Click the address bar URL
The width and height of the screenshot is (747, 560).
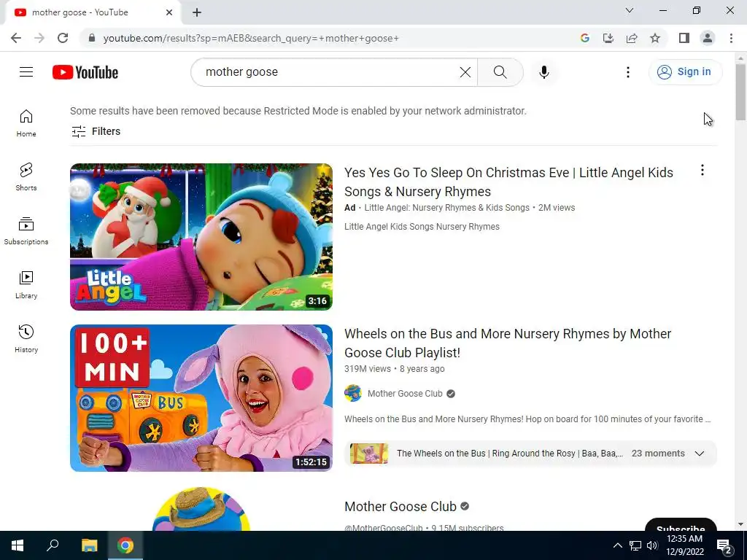(x=251, y=38)
